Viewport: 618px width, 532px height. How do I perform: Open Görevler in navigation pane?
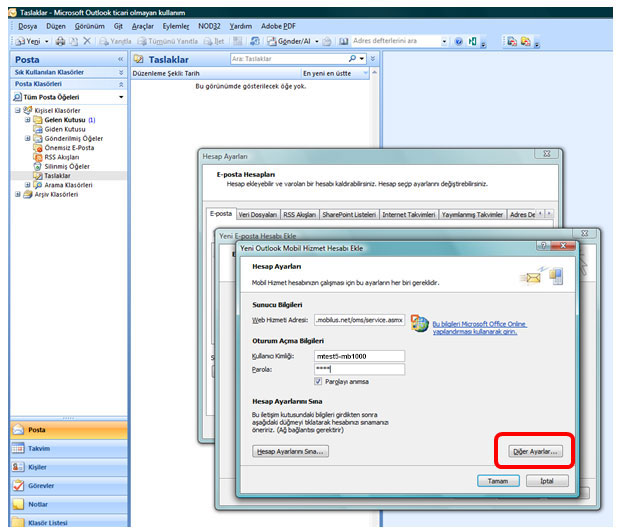pyautogui.click(x=69, y=485)
